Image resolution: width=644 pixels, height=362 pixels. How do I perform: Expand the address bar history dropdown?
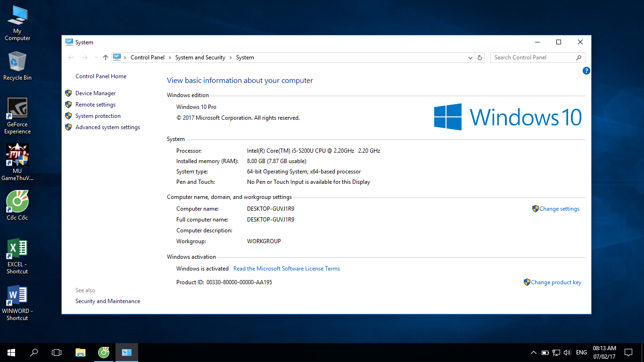pos(470,58)
